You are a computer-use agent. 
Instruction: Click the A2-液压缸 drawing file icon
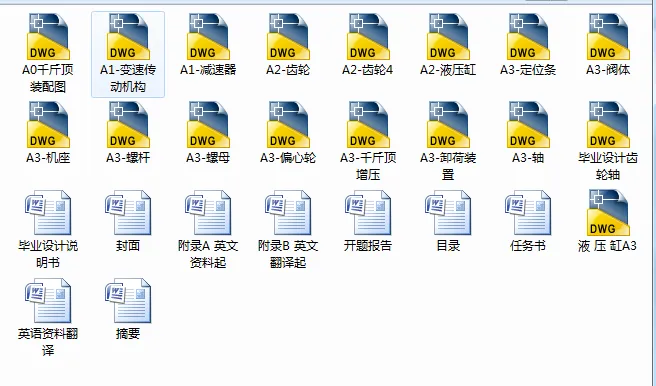tap(448, 36)
